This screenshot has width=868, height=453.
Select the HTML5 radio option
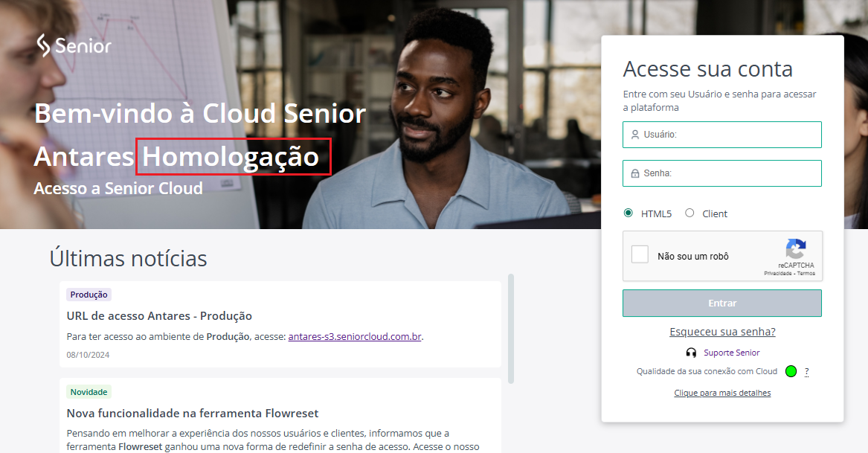(x=629, y=213)
